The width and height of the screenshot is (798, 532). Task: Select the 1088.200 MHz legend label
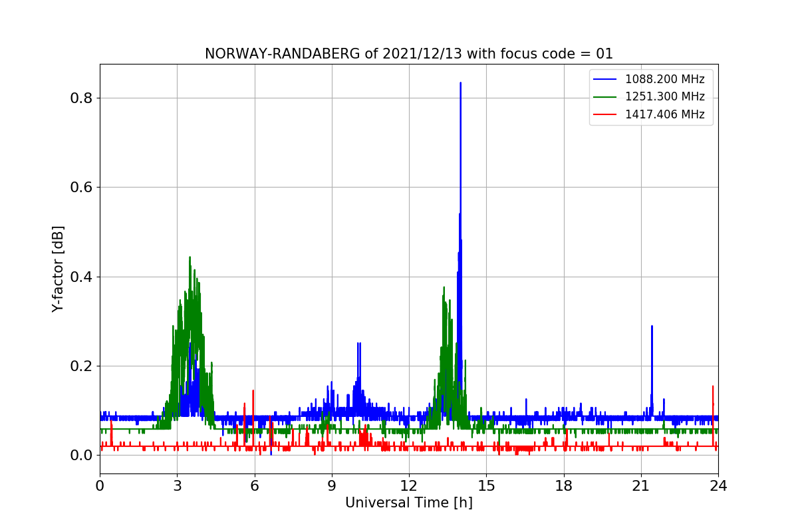[664, 79]
